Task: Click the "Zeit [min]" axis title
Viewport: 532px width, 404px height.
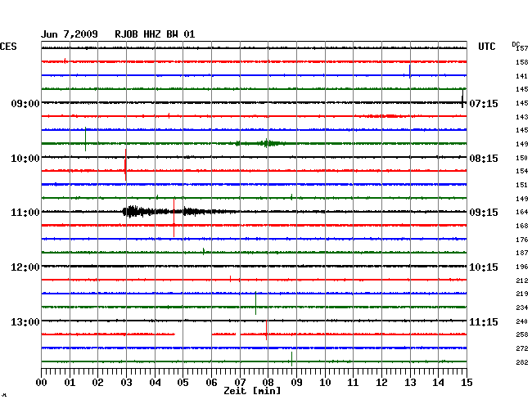Action: coord(252,391)
